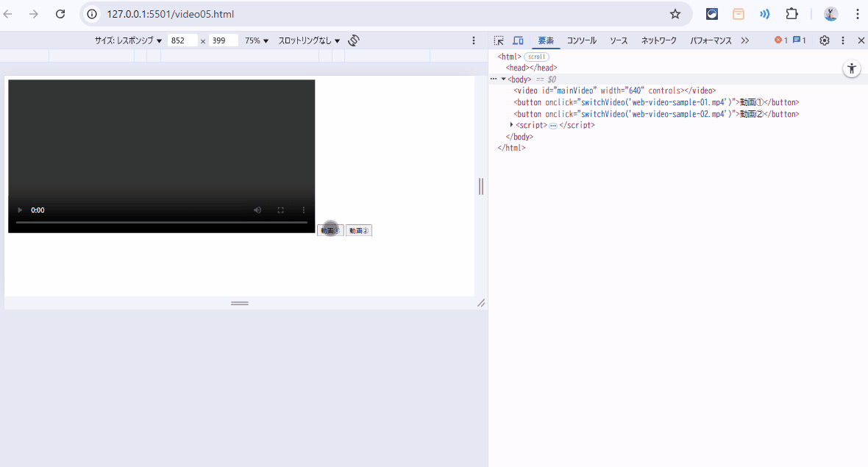Play the video
This screenshot has height=467, width=868.
pyautogui.click(x=20, y=210)
